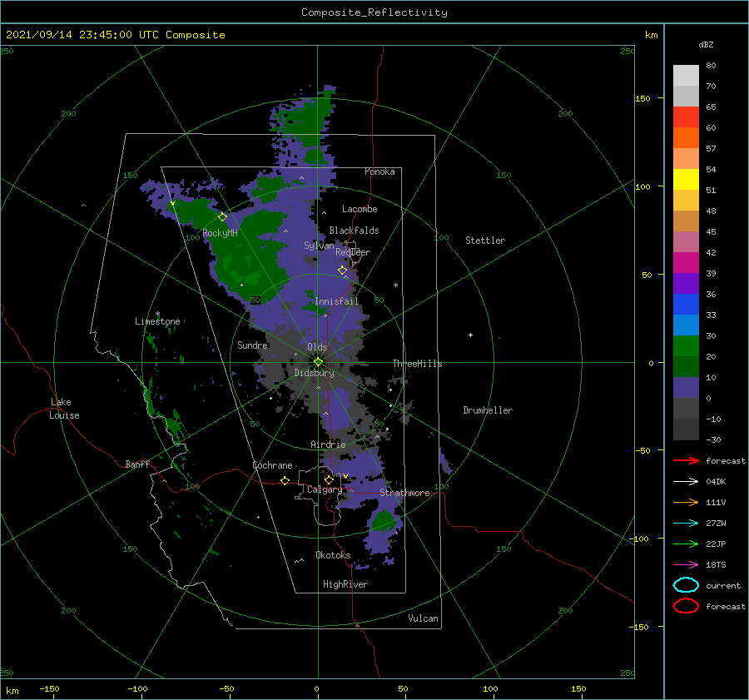
Task: Select the orange 57-60 dBZ color swatch
Action: click(x=686, y=138)
